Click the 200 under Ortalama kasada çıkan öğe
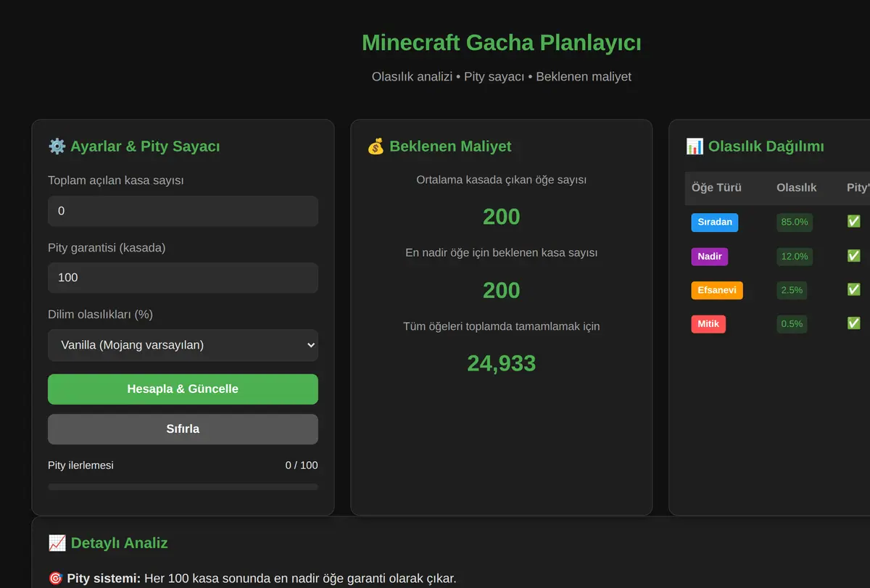 [502, 217]
